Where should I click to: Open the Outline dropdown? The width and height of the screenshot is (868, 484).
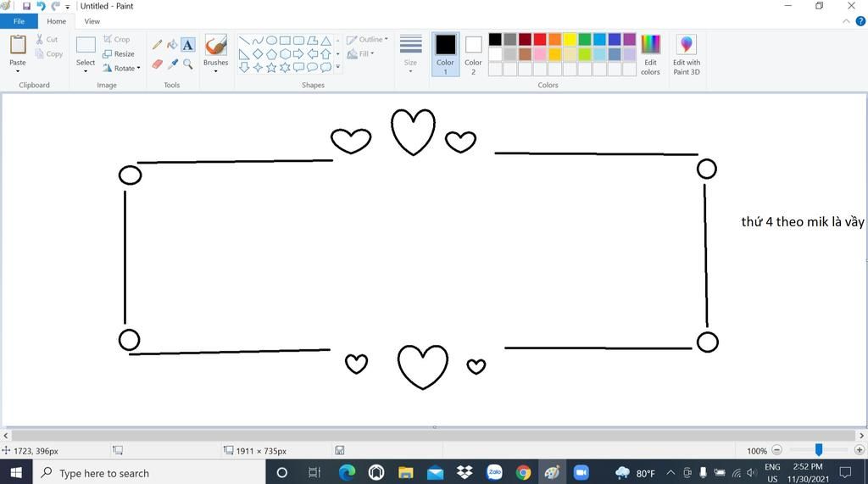368,39
